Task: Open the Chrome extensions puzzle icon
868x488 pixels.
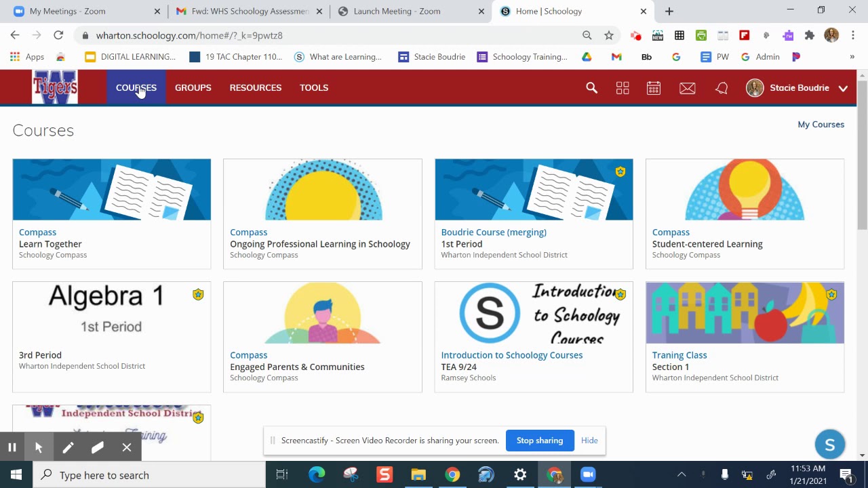Action: click(x=810, y=35)
